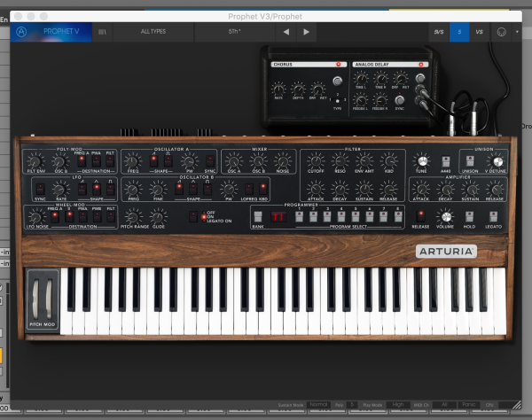Open MIDI controller settings icon in toolbar

pos(503,32)
